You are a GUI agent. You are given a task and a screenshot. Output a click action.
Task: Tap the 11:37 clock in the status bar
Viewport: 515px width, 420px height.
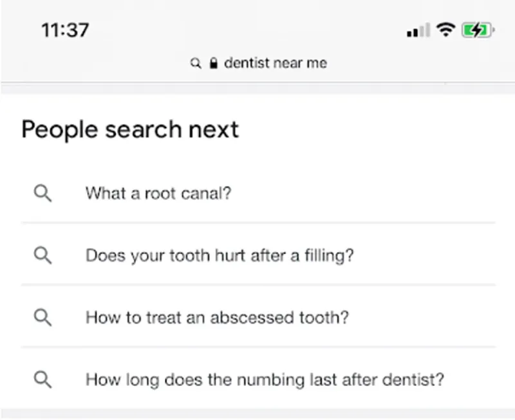pos(65,30)
